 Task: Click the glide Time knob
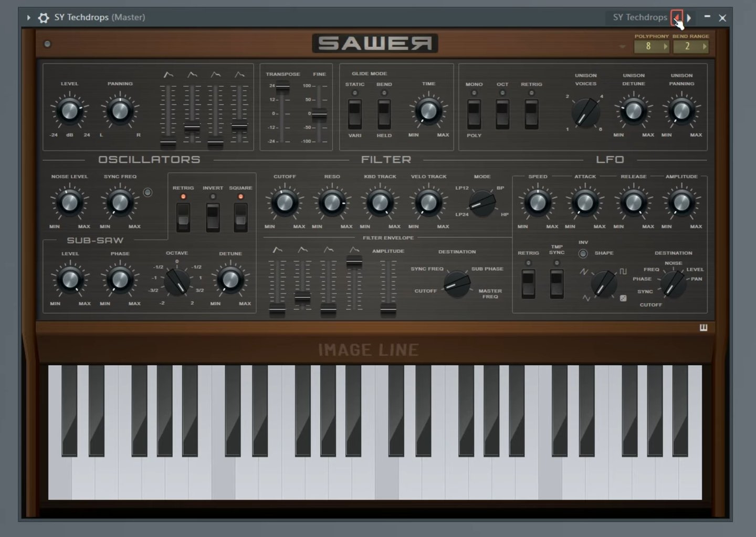[x=428, y=111]
